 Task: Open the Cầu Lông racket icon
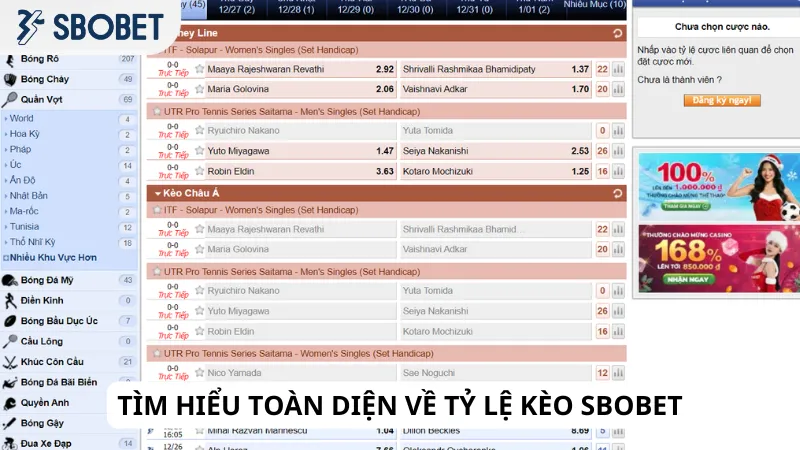10,341
